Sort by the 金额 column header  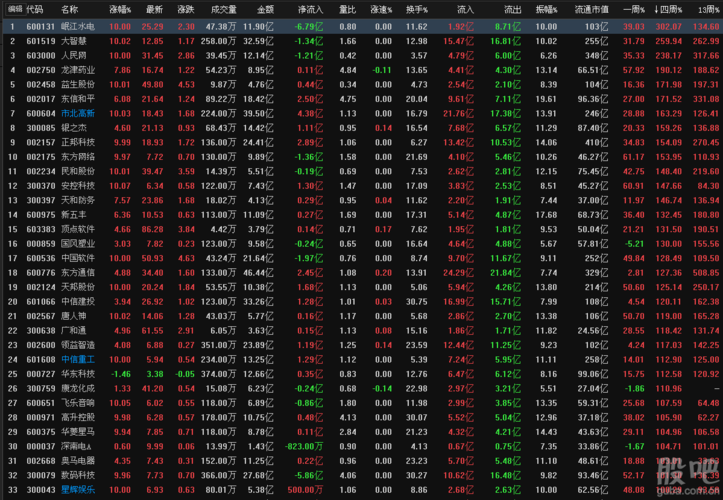pyautogui.click(x=265, y=9)
